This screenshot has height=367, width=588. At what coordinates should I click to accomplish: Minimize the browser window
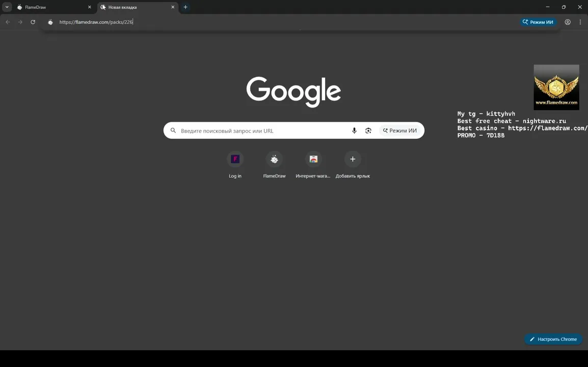548,7
